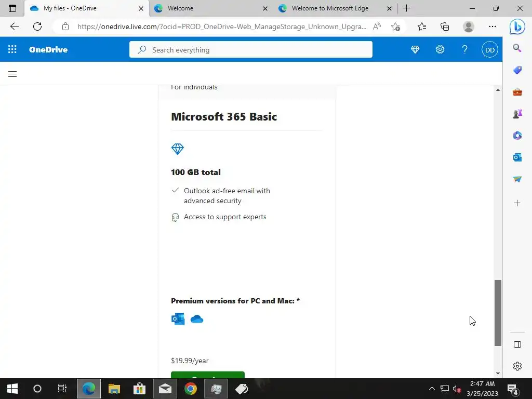
Task: Open Shopping tag in Edge sidebar
Action: click(x=517, y=70)
